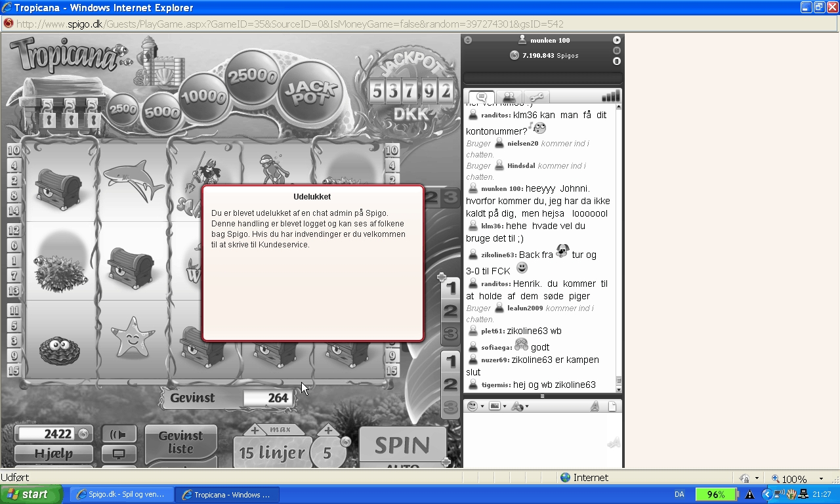Open Spigo.dk taskbar window
The height and width of the screenshot is (504, 840).
point(122,495)
